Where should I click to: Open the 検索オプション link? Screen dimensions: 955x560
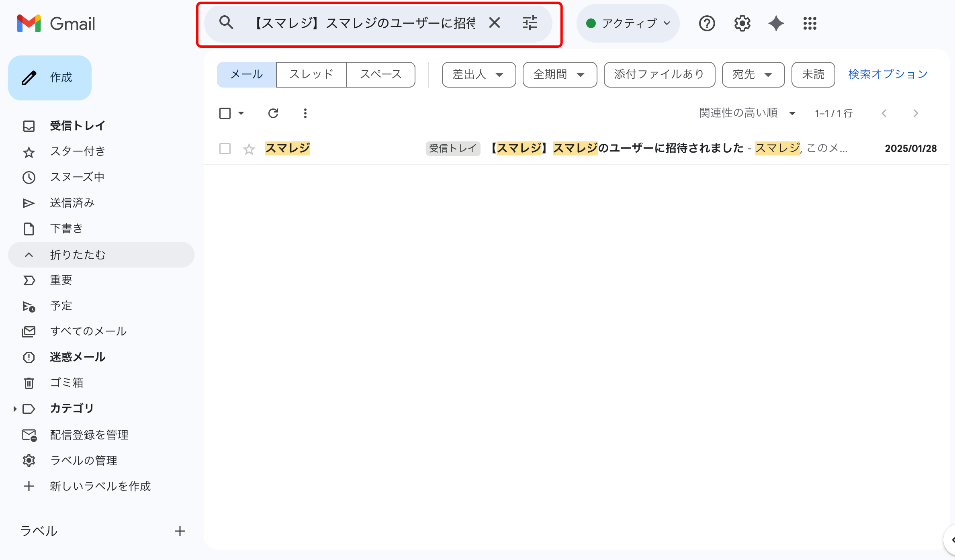click(x=888, y=74)
